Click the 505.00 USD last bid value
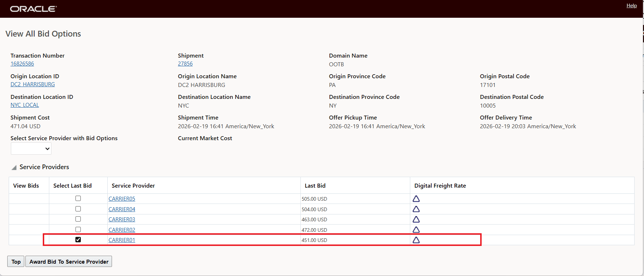Screen dimensions: 644x276 tap(314, 199)
